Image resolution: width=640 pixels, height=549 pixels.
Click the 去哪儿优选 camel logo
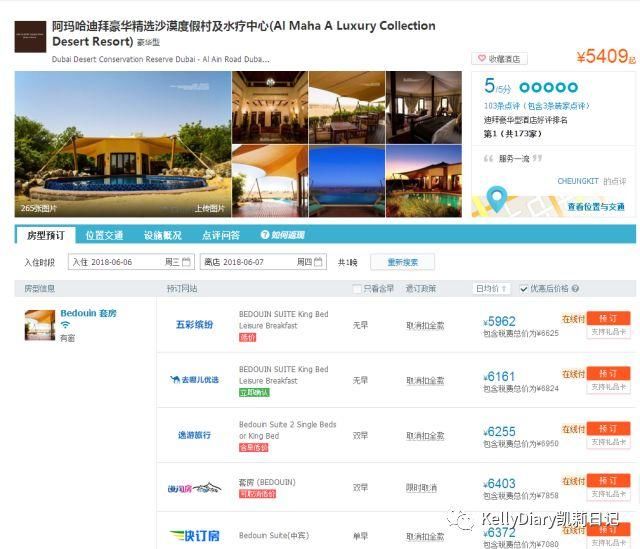194,380
